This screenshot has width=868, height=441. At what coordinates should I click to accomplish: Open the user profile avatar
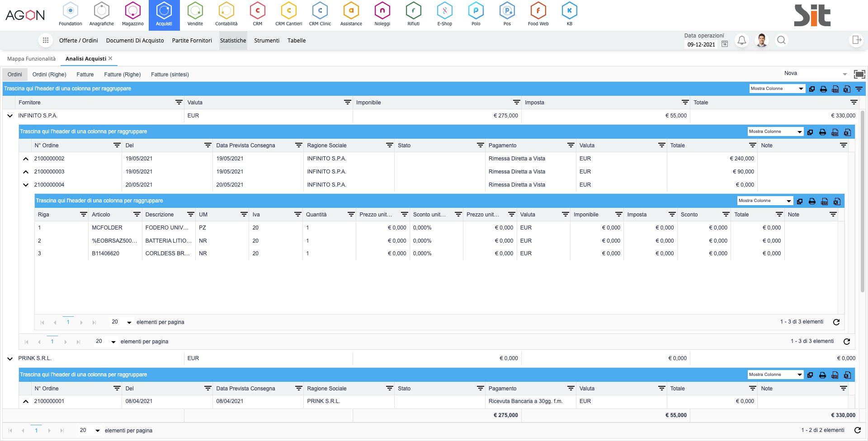tap(762, 40)
